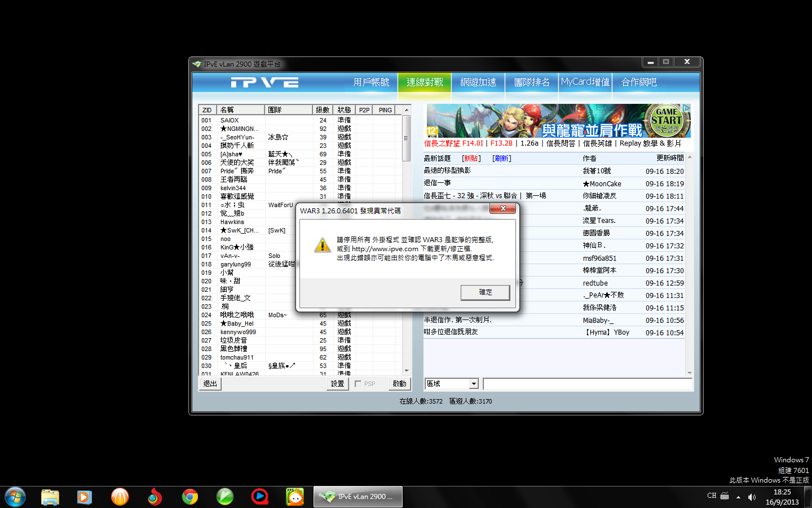Open the 區域 dropdown list

474,384
